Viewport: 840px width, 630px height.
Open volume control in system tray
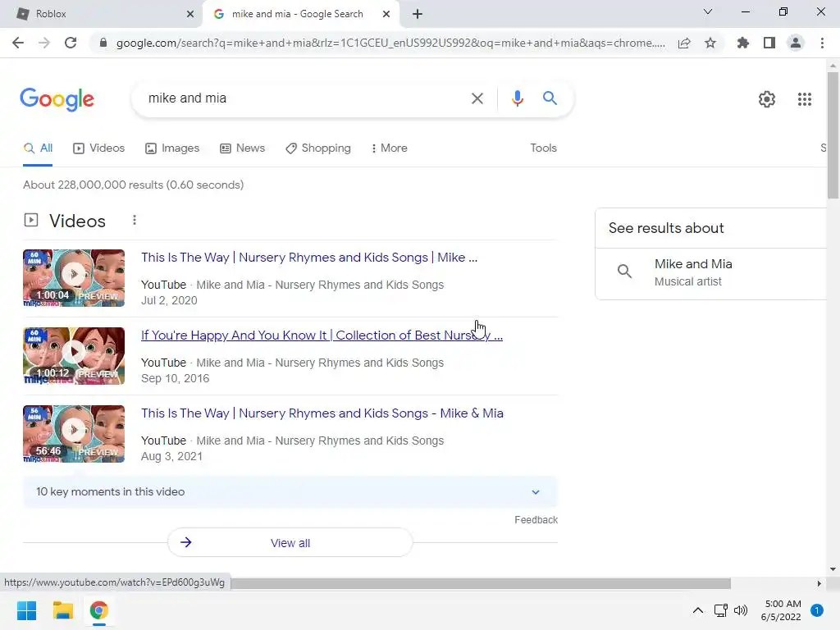(741, 610)
